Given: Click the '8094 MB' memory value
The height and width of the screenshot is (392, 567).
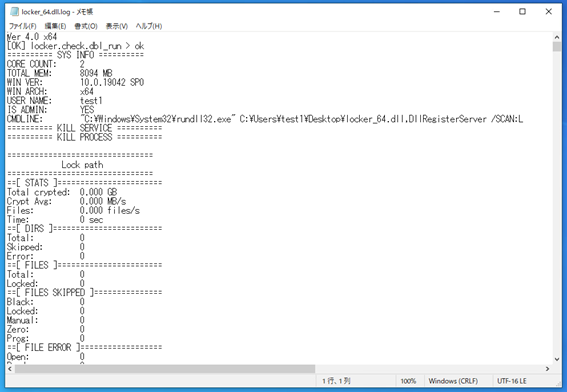Looking at the screenshot, I should (96, 73).
